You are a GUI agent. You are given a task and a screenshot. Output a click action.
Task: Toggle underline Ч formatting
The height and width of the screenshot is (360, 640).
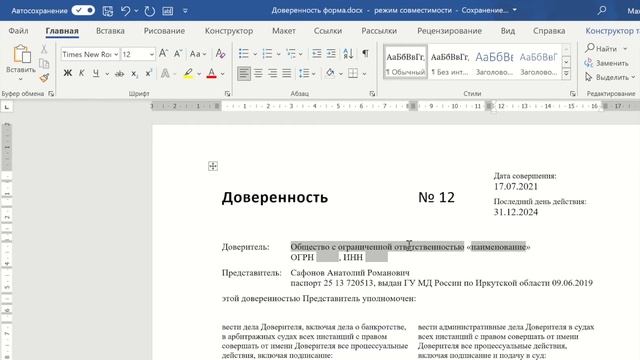96,73
